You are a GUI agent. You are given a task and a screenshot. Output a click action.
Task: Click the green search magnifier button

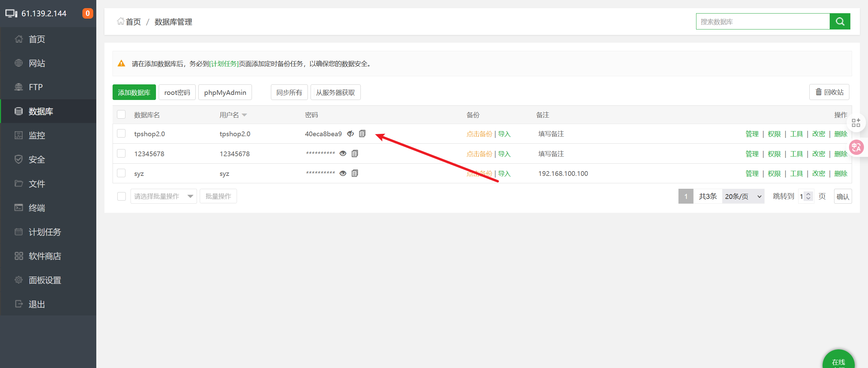pos(840,22)
